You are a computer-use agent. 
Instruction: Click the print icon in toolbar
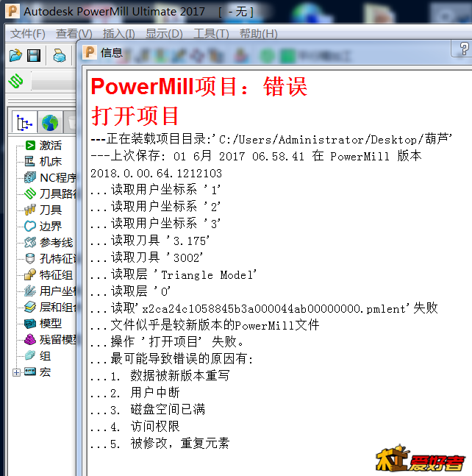(60, 56)
